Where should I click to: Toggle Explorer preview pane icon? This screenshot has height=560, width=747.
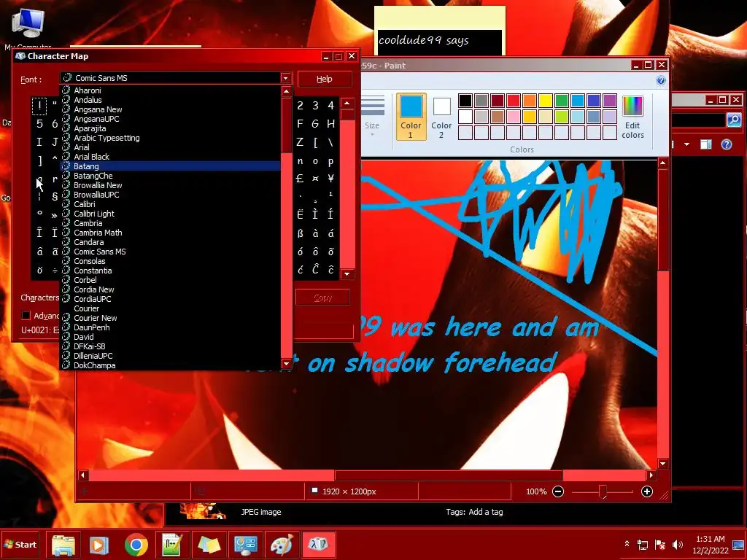click(x=706, y=144)
